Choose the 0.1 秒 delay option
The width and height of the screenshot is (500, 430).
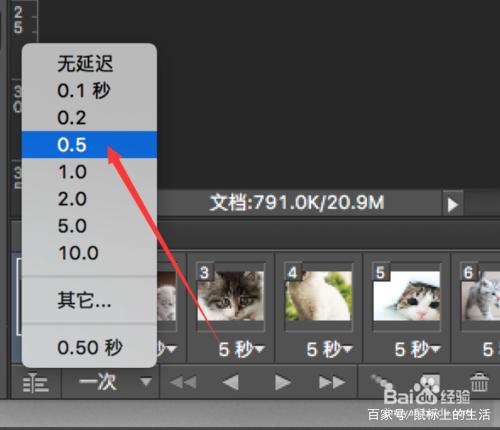pyautogui.click(x=89, y=91)
